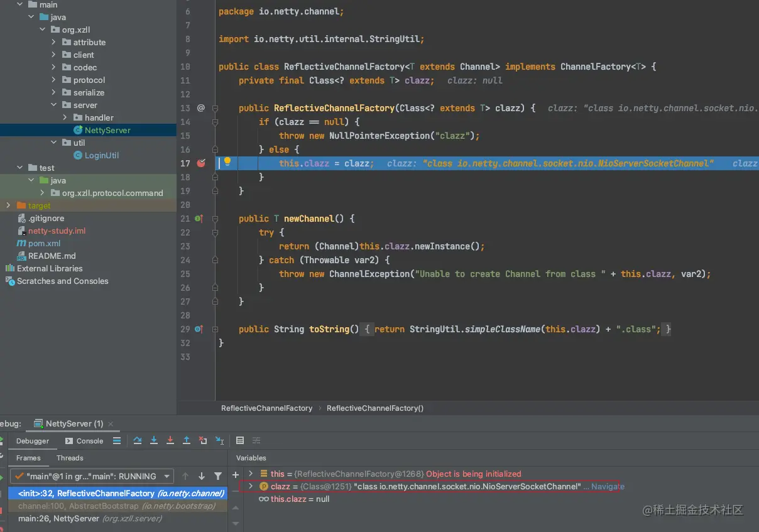Expand the 'this' variable node
This screenshot has width=759, height=532.
251,474
